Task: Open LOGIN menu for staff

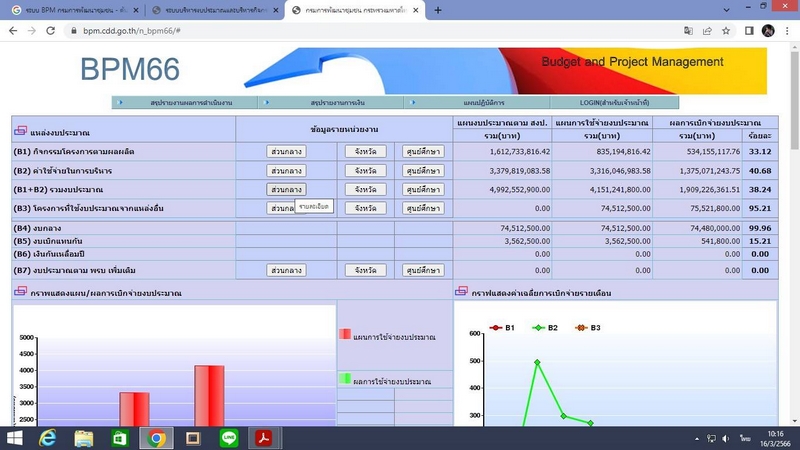Action: coord(614,103)
